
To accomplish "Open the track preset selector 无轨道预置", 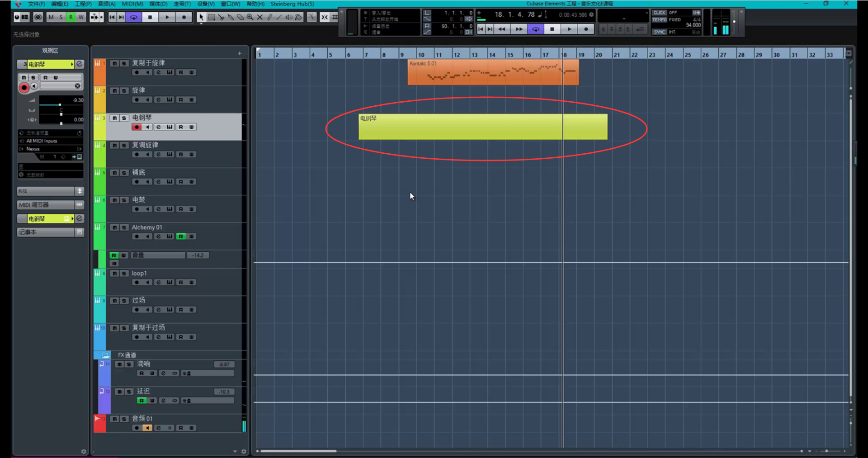I will pyautogui.click(x=50, y=133).
